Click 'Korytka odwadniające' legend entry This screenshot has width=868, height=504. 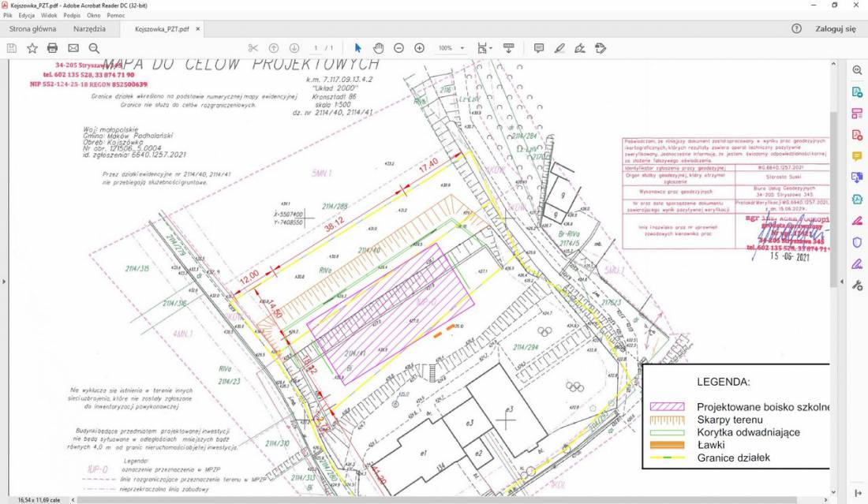tap(748, 432)
